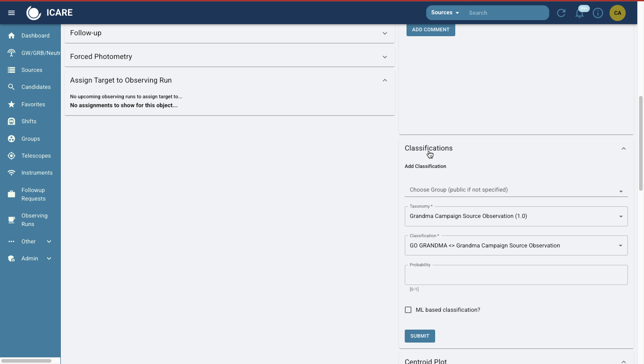Enable ML based classification checkbox
This screenshot has height=364, width=644.
tap(408, 310)
